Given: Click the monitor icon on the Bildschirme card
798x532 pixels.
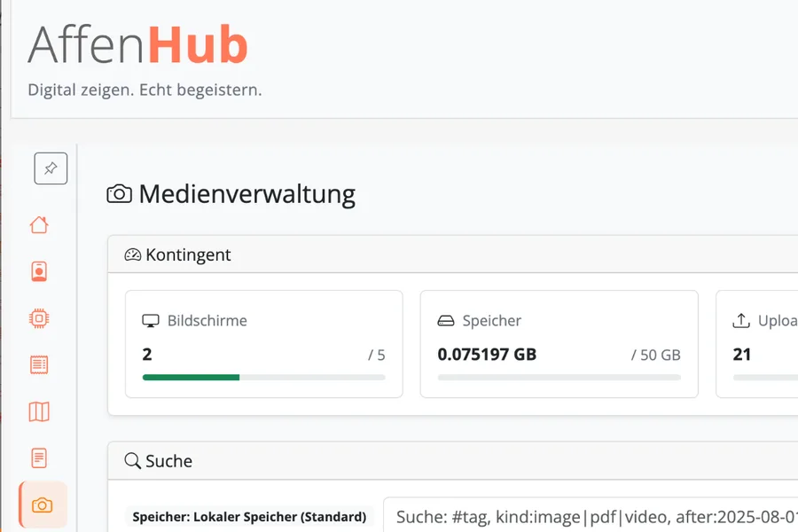Looking at the screenshot, I should tap(152, 320).
